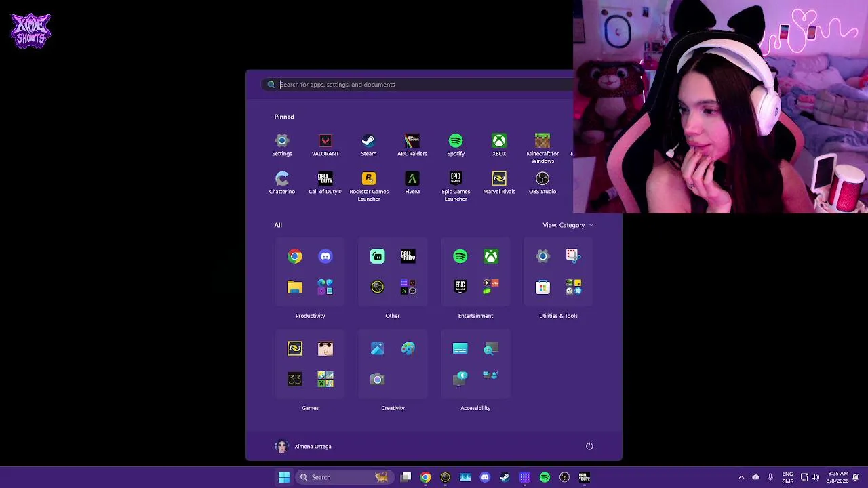Open Epic Games in the Entertainment category
This screenshot has width=868, height=488.
click(460, 287)
